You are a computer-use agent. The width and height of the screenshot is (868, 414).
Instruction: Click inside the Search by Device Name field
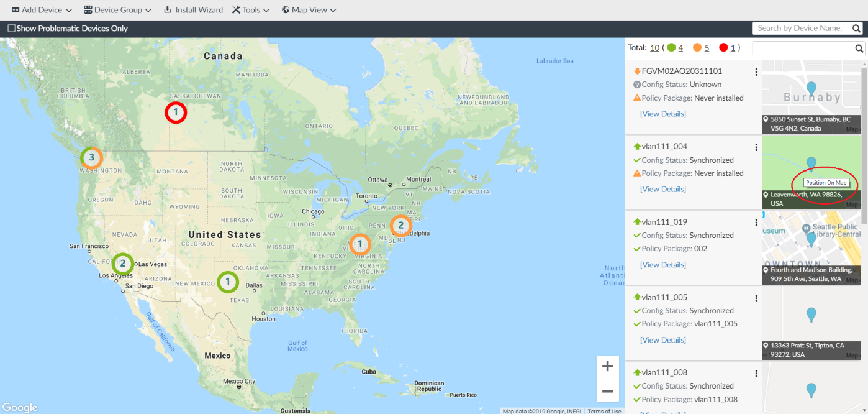pyautogui.click(x=801, y=28)
